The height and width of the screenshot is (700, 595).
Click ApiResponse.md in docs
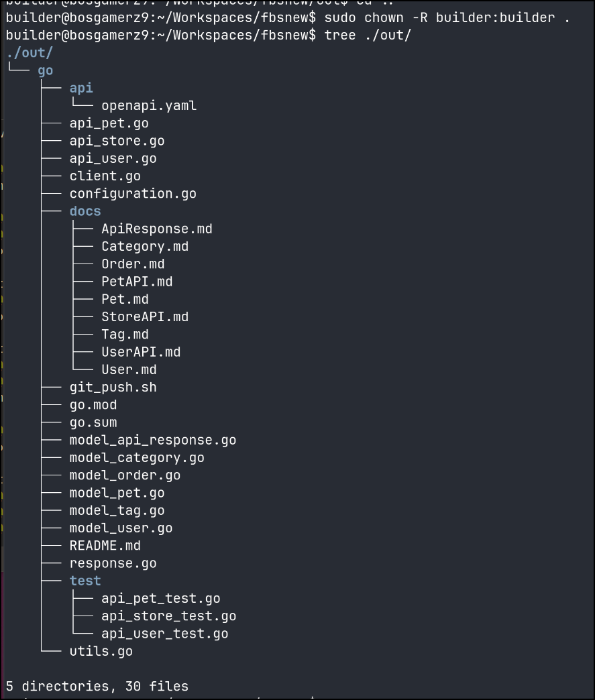point(157,229)
